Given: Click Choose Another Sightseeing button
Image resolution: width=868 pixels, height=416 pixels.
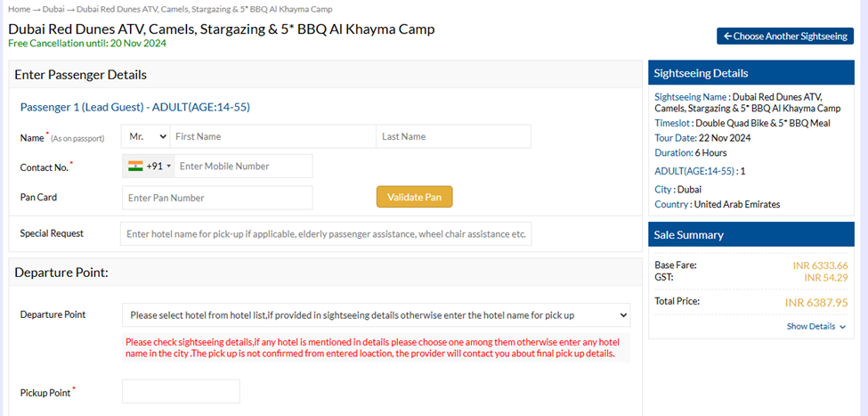Looking at the screenshot, I should click(x=785, y=37).
